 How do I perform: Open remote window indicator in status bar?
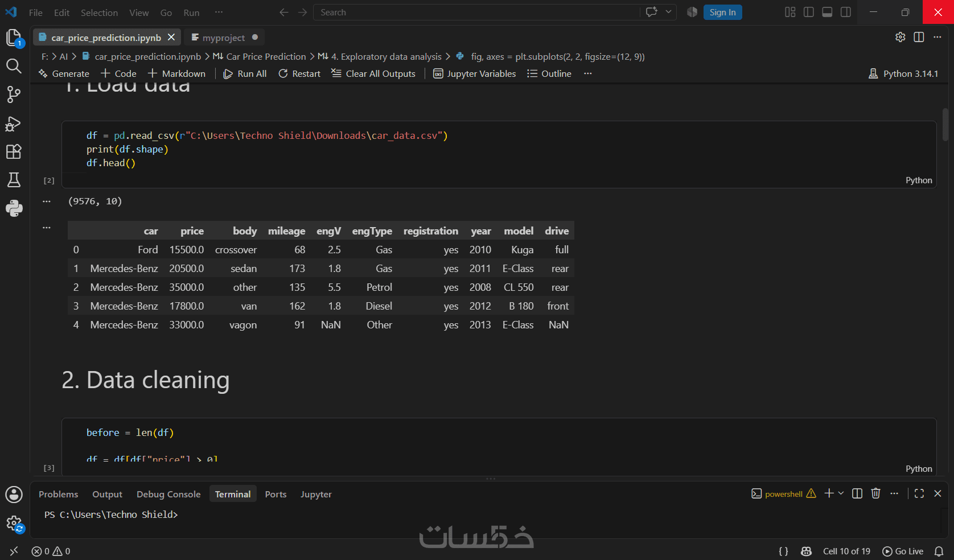[14, 551]
